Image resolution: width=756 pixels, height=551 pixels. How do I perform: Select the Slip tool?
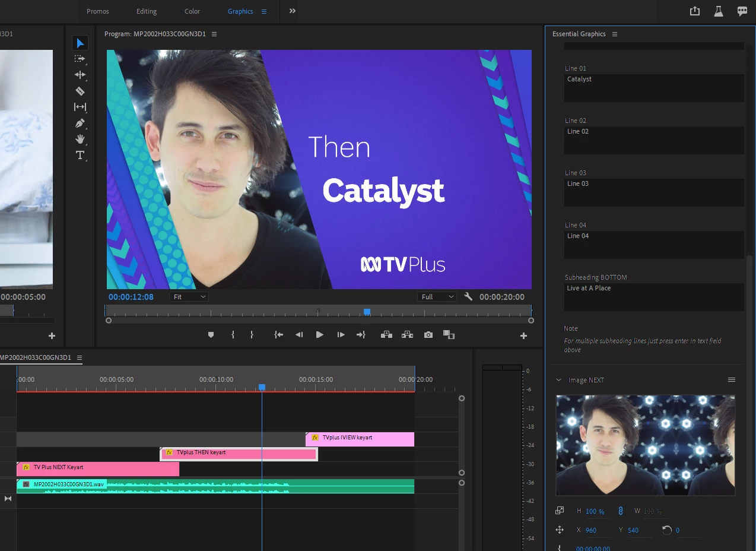coord(80,107)
